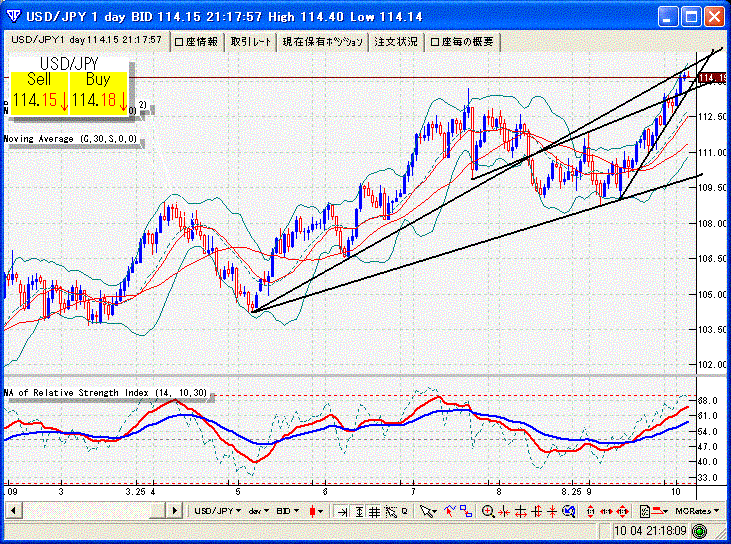Image resolution: width=731 pixels, height=544 pixels.
Task: Open the 注文状況 tab
Action: (396, 41)
